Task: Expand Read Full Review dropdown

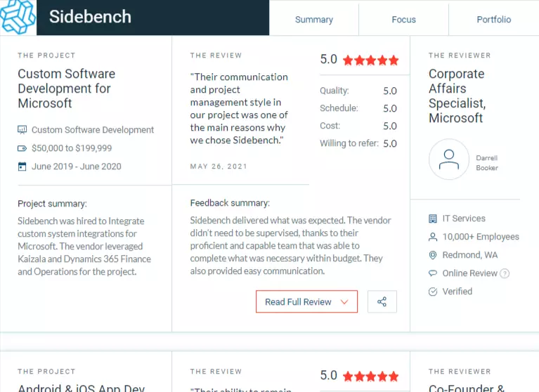Action: [x=306, y=301]
